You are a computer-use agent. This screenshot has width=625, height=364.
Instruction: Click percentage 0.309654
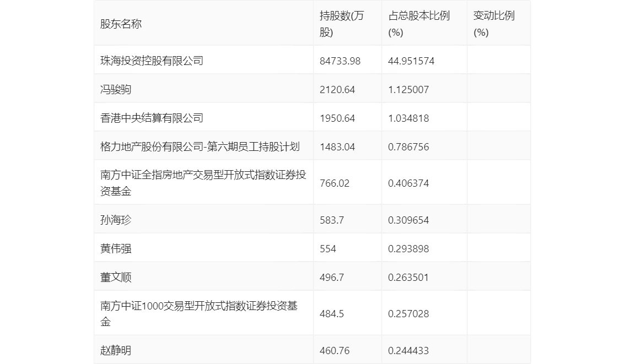(x=408, y=220)
